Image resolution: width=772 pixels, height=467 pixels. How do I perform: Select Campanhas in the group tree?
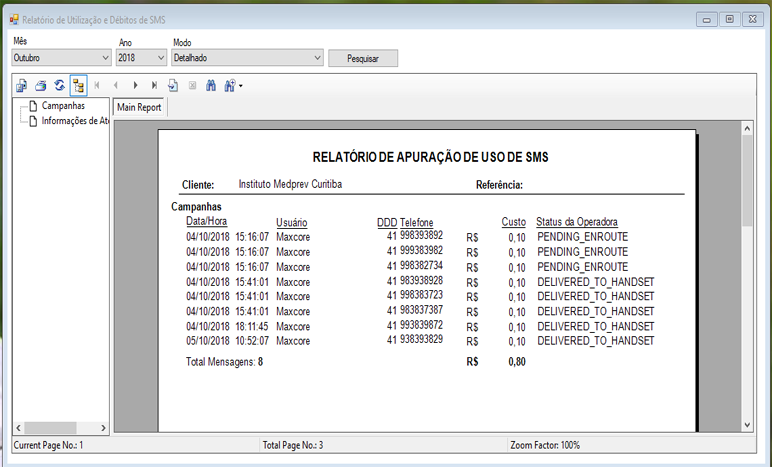point(62,105)
